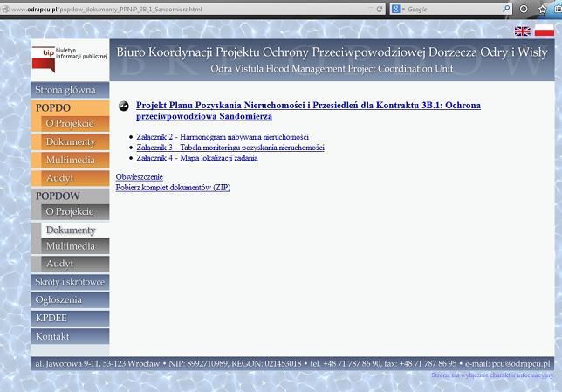This screenshot has width=562, height=392.
Task: Open the POPDO section header
Action: pyautogui.click(x=70, y=107)
